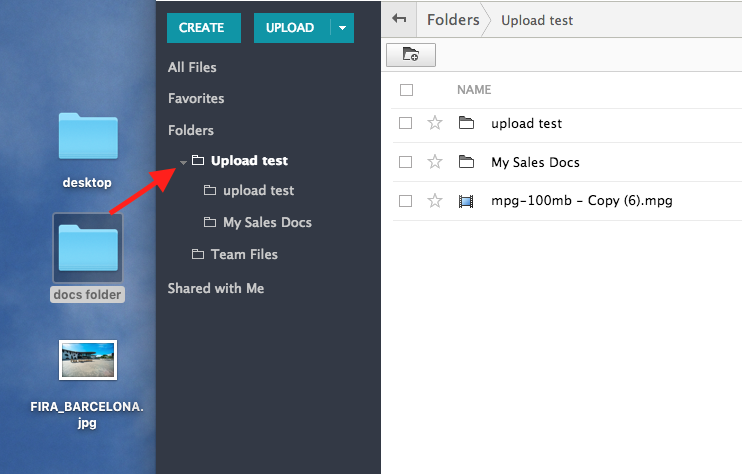Click folder icon next to sidebar My Sales Docs
The height and width of the screenshot is (474, 742).
[x=210, y=222]
